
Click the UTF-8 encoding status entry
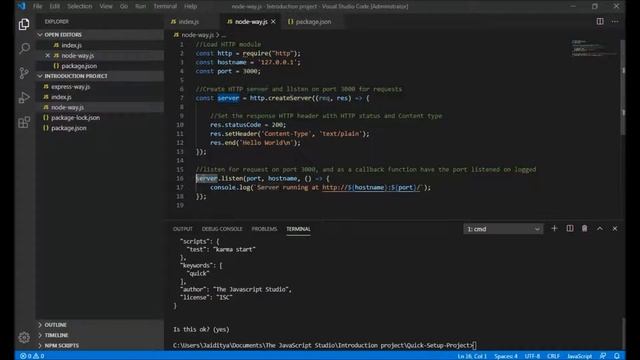click(532, 356)
